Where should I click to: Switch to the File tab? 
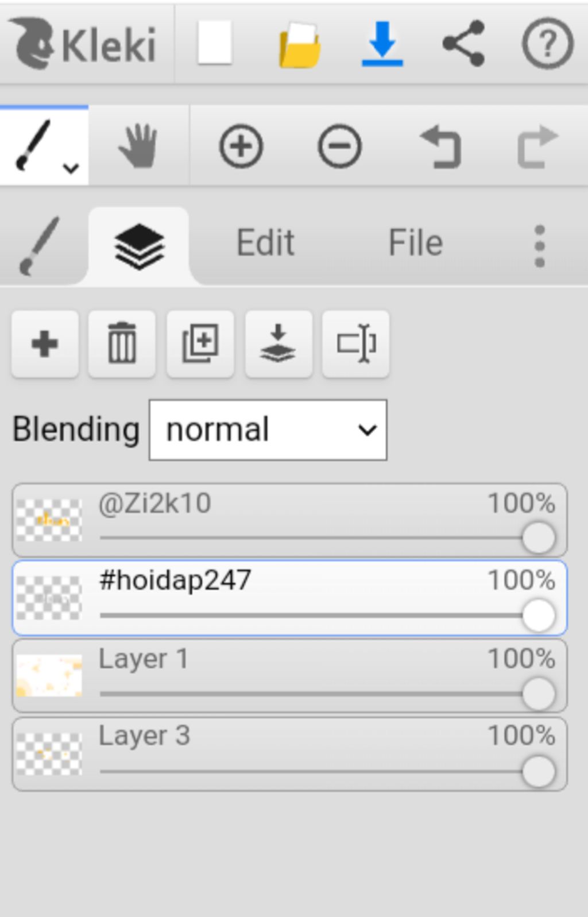coord(415,243)
